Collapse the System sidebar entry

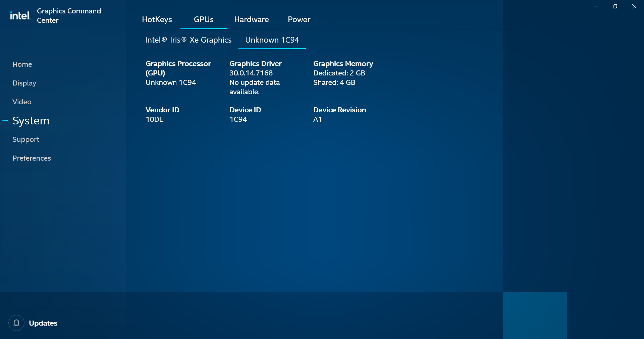[5, 120]
